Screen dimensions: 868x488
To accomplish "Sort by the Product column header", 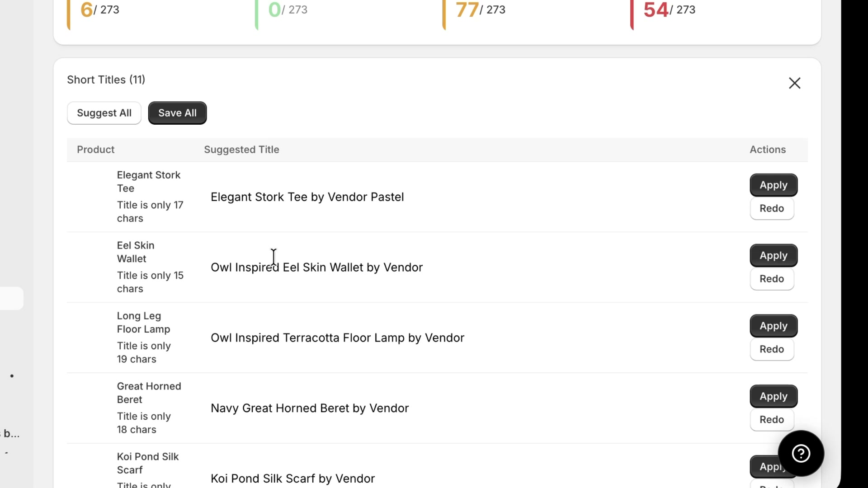I will point(95,150).
